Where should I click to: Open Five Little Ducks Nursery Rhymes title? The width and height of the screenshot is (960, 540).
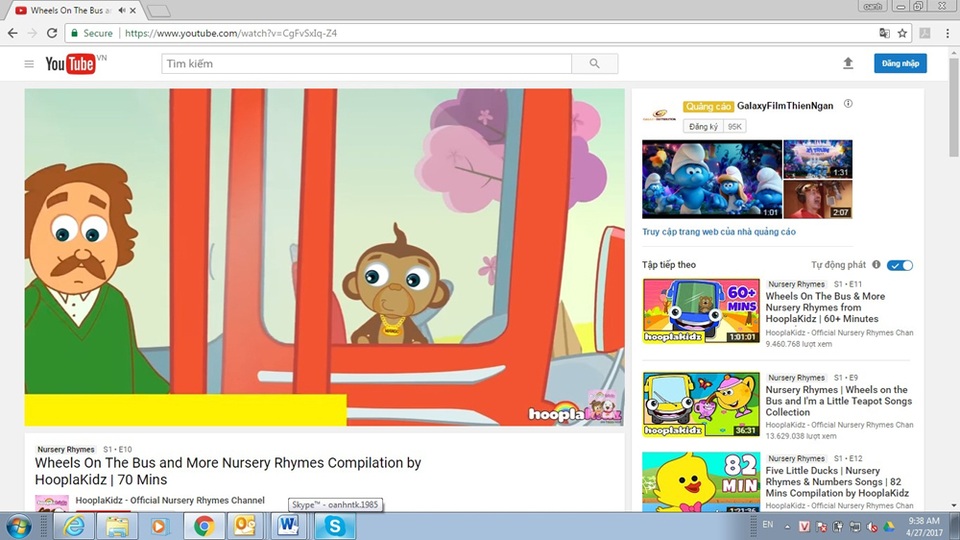[x=837, y=482]
